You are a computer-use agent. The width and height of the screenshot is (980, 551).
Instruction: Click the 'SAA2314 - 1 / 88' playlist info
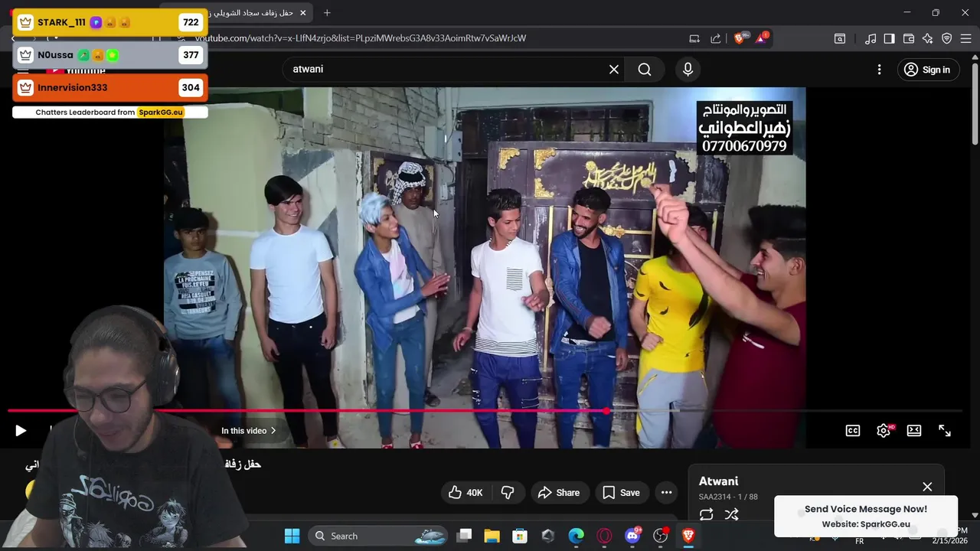point(728,497)
